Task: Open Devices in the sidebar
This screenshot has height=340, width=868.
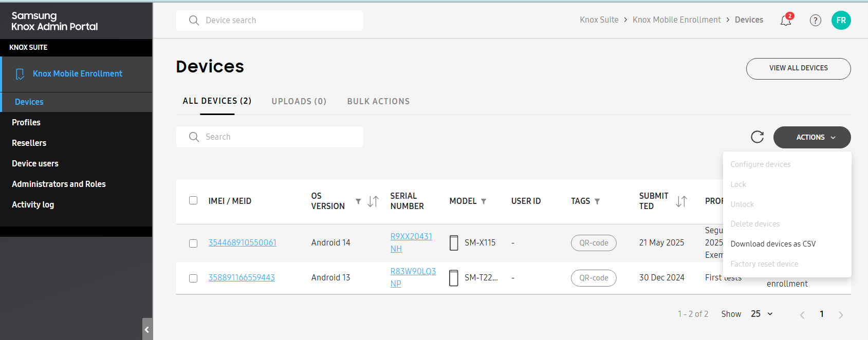Action: point(76,102)
